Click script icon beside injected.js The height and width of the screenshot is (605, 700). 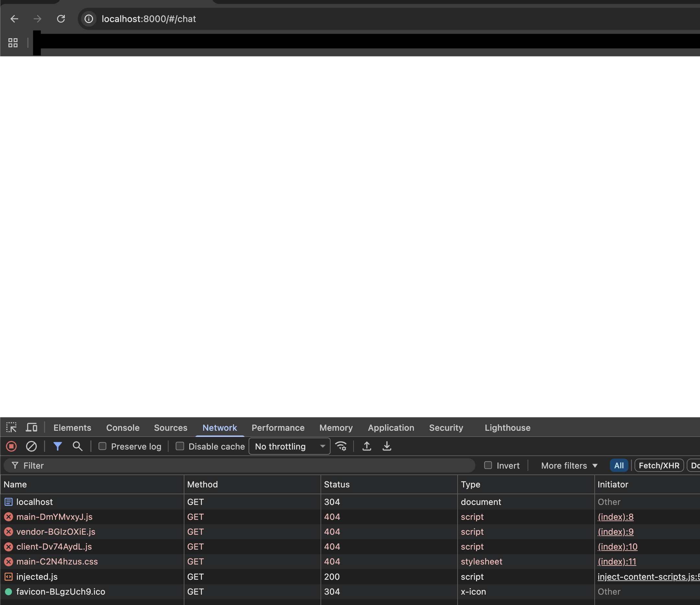click(8, 576)
